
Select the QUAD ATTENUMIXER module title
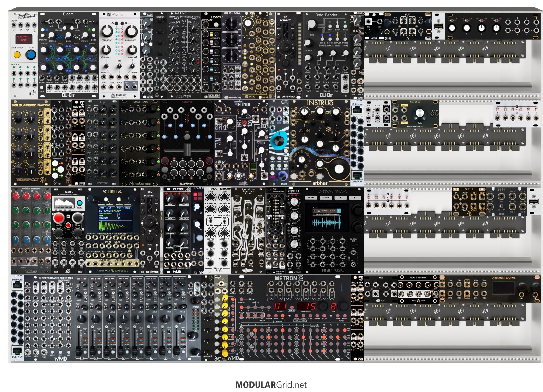tap(418, 278)
